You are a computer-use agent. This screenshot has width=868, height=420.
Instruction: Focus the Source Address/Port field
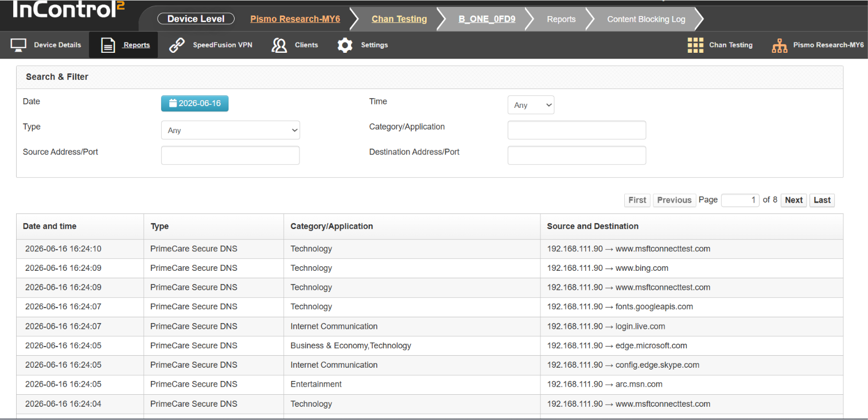point(230,155)
